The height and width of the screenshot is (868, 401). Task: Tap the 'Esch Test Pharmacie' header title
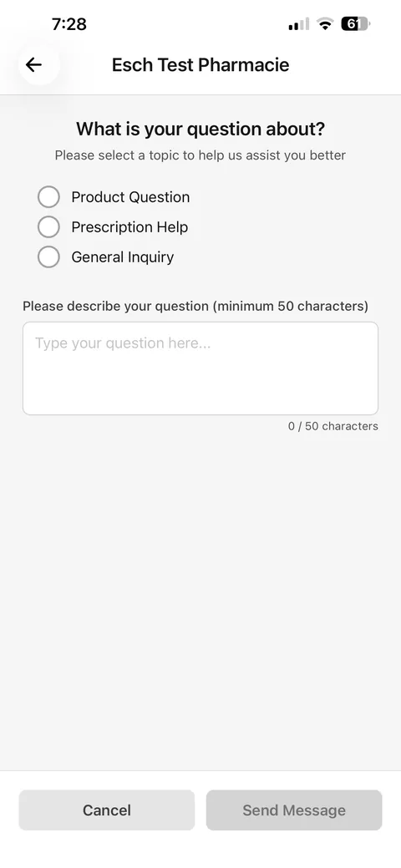[200, 65]
